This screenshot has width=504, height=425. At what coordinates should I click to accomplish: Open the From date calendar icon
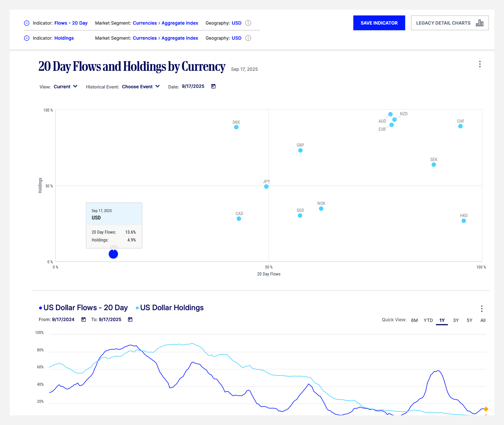84,320
